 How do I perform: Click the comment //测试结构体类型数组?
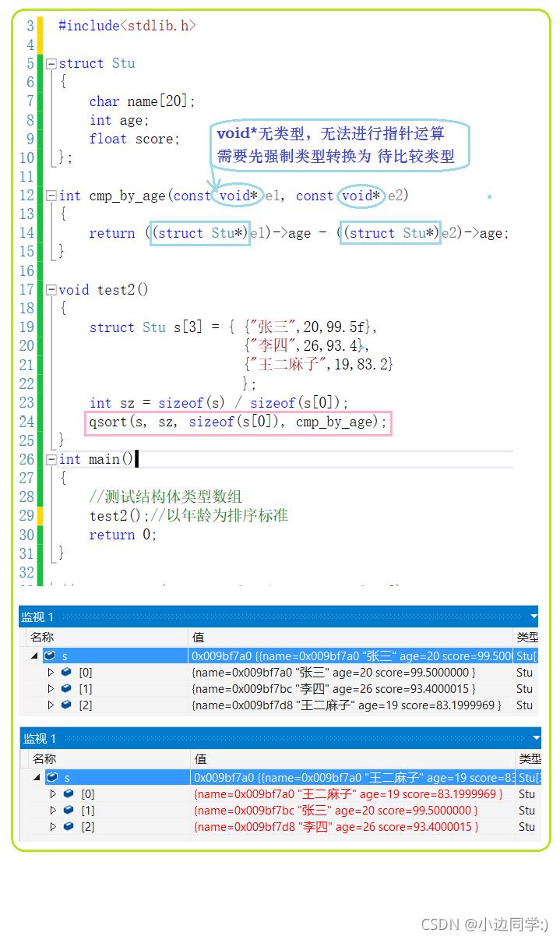tap(166, 497)
